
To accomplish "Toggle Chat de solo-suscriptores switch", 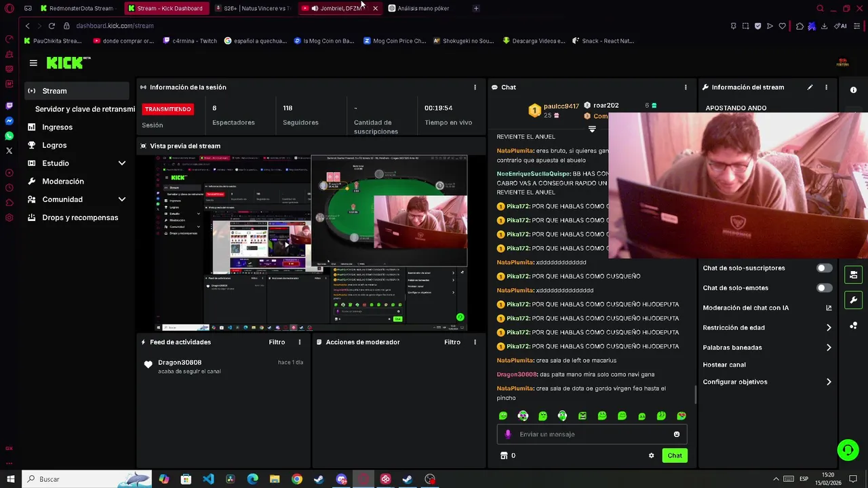I will click(x=824, y=268).
